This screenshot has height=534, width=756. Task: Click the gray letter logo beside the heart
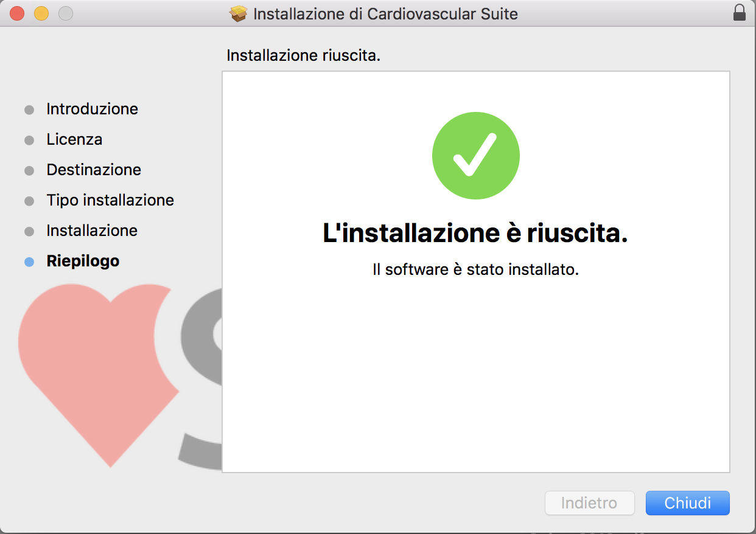point(201,377)
